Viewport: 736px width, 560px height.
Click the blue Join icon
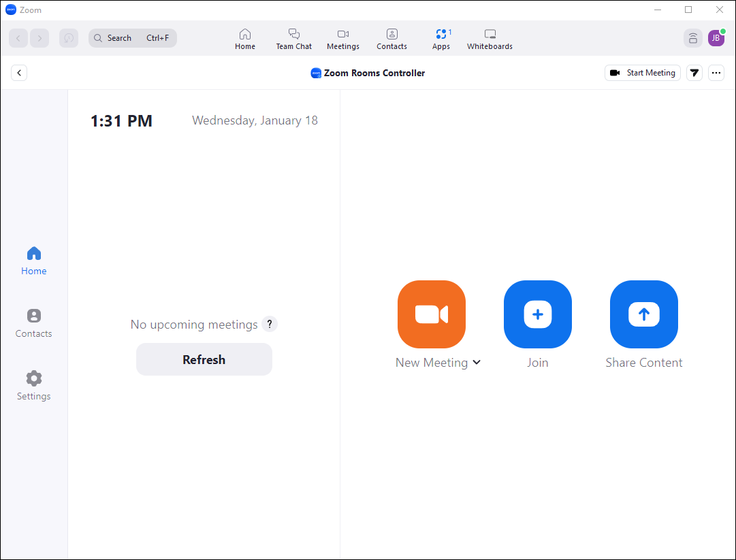coord(537,314)
